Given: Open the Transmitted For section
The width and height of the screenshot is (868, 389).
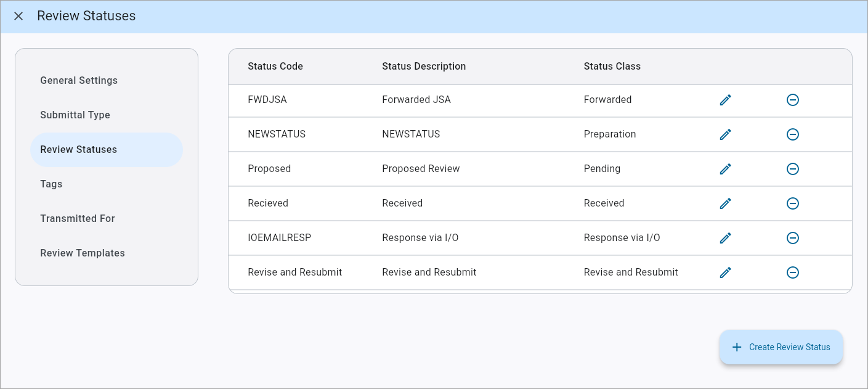Looking at the screenshot, I should (x=77, y=218).
